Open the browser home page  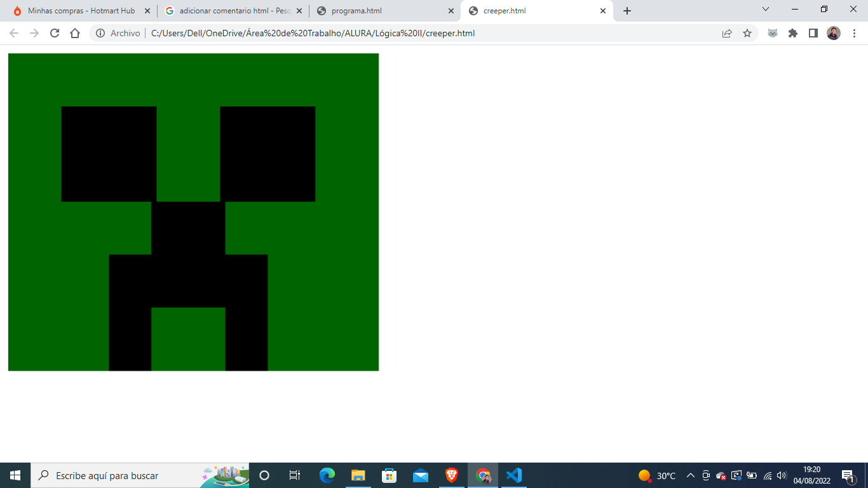[x=75, y=33]
